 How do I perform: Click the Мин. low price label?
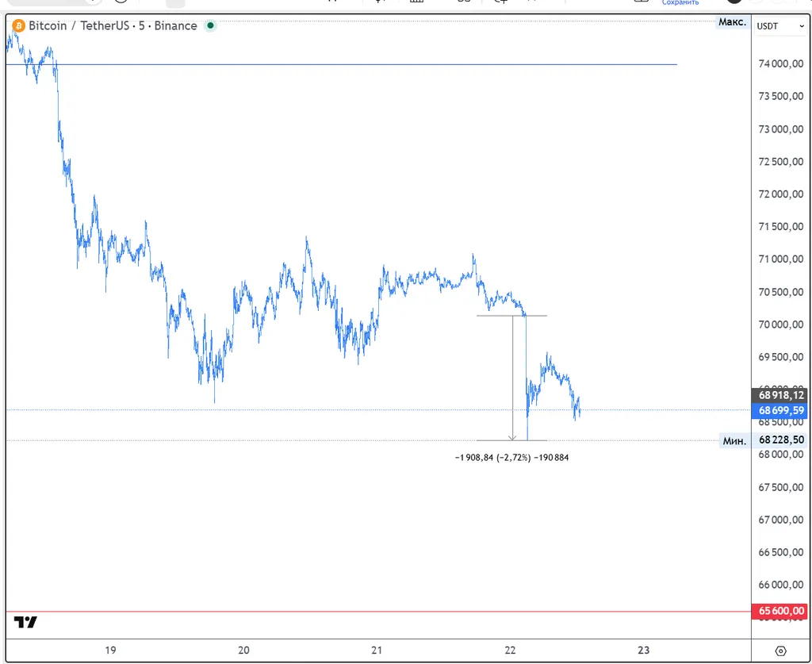pos(733,440)
